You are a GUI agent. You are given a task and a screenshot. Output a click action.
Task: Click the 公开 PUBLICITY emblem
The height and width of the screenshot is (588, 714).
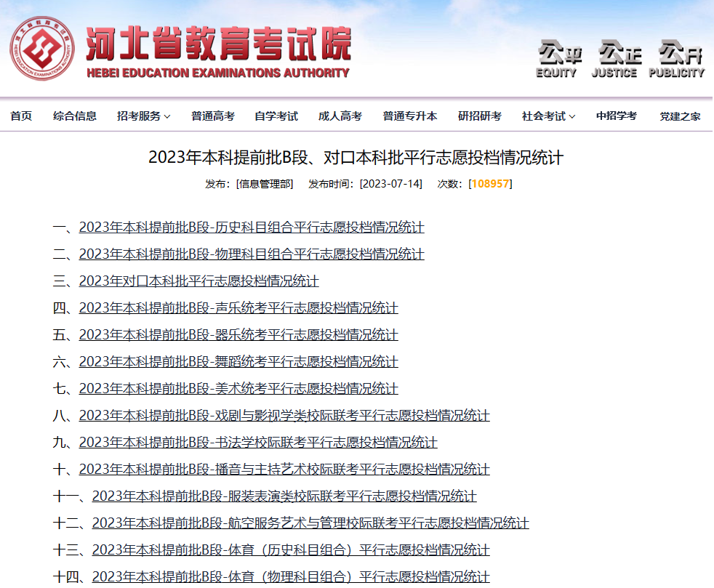678,59
